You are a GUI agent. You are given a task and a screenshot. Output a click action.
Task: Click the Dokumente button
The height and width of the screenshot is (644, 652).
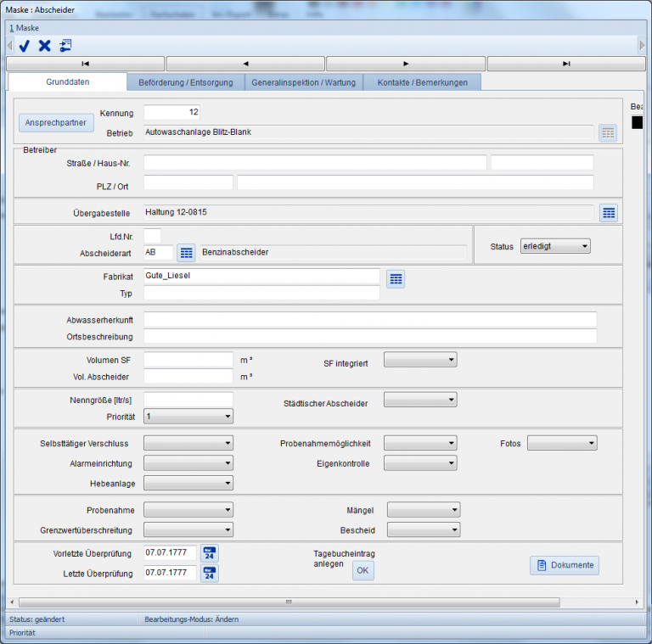tap(565, 566)
